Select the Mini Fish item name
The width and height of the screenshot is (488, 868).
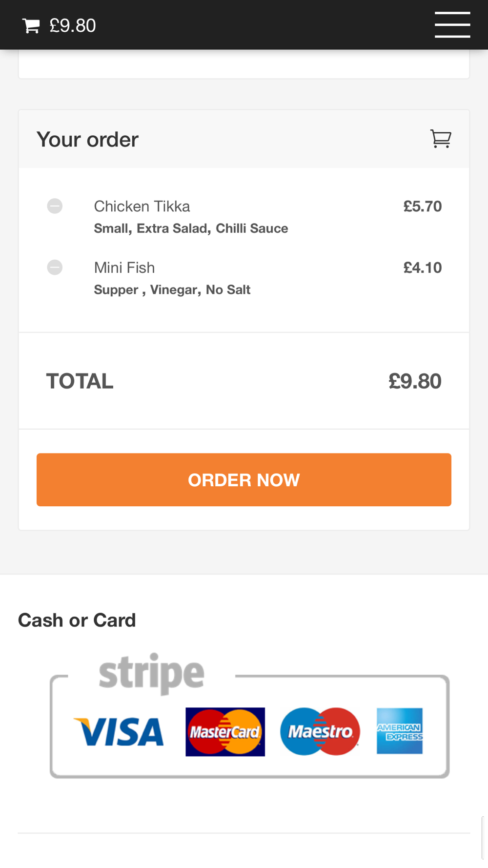point(124,268)
